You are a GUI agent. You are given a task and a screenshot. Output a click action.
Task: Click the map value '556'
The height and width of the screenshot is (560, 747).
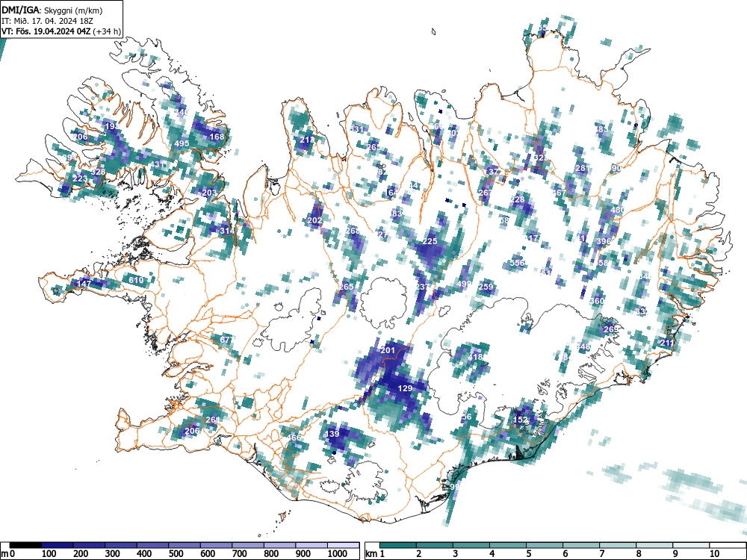click(517, 263)
